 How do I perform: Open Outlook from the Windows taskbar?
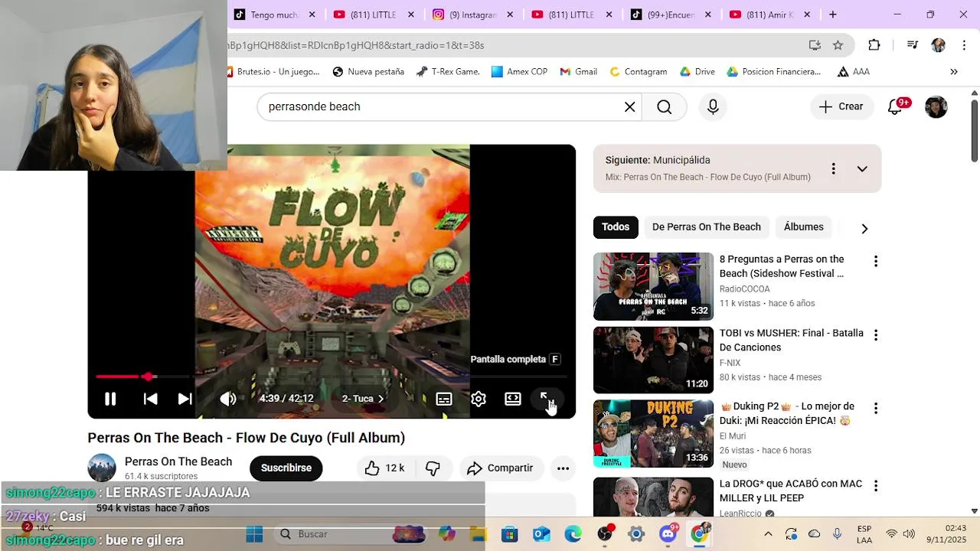pyautogui.click(x=541, y=533)
